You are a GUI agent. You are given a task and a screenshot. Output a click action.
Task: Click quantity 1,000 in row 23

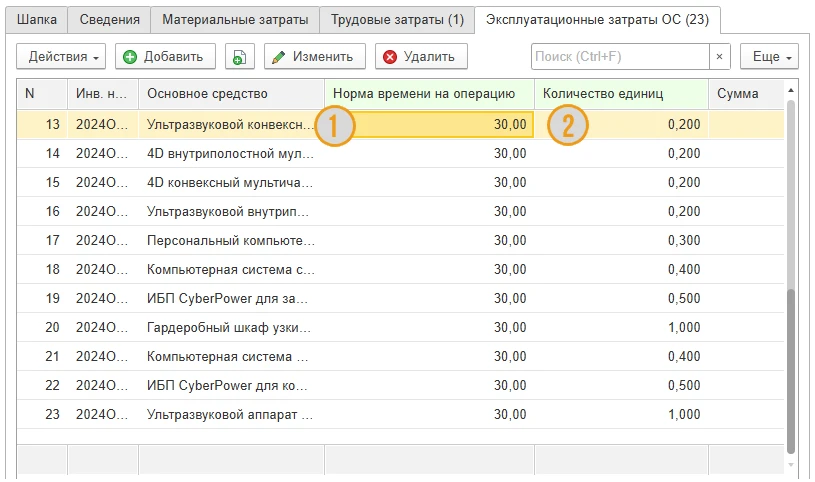(621, 414)
